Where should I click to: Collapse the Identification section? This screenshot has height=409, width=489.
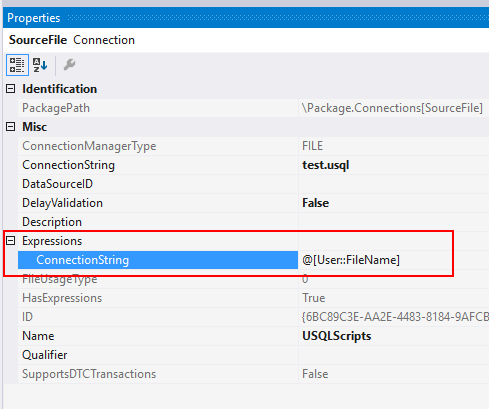pos(11,89)
